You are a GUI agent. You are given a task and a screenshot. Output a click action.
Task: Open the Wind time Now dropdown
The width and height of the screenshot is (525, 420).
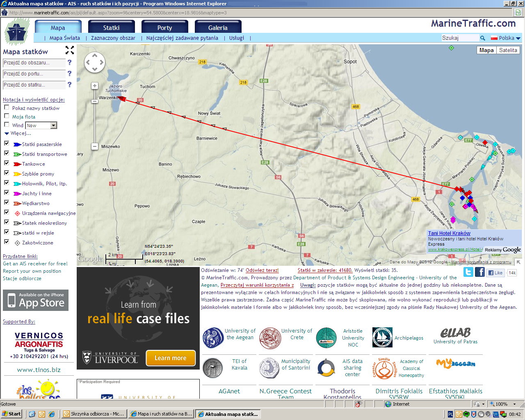click(x=41, y=126)
